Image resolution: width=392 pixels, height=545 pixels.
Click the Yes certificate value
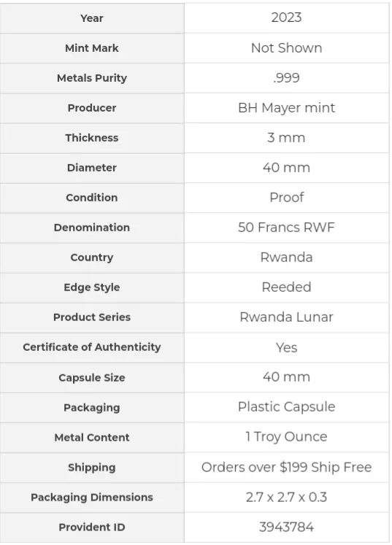click(x=286, y=347)
